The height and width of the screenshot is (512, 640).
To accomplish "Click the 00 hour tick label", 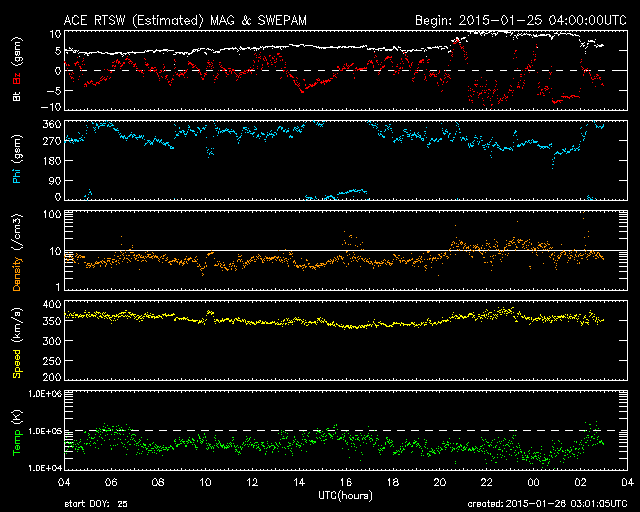I will (533, 482).
